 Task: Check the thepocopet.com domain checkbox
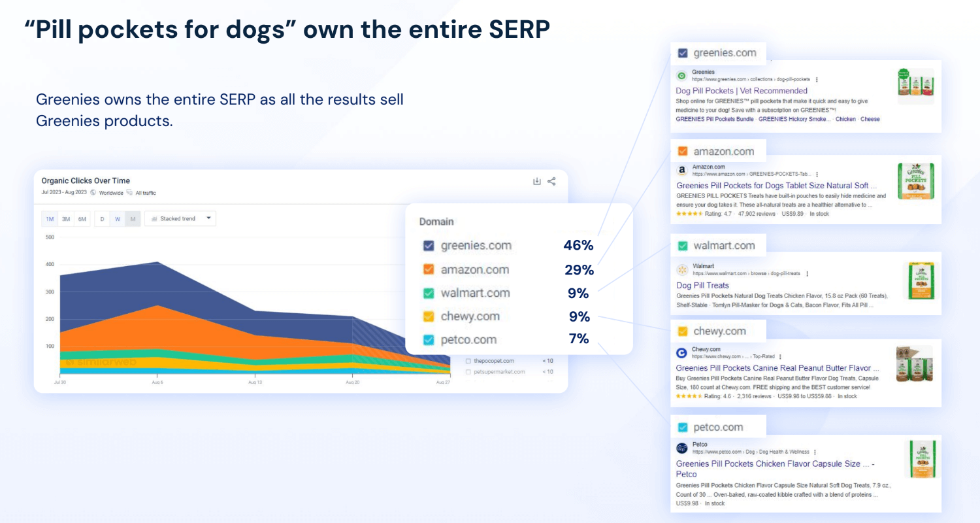(x=468, y=361)
